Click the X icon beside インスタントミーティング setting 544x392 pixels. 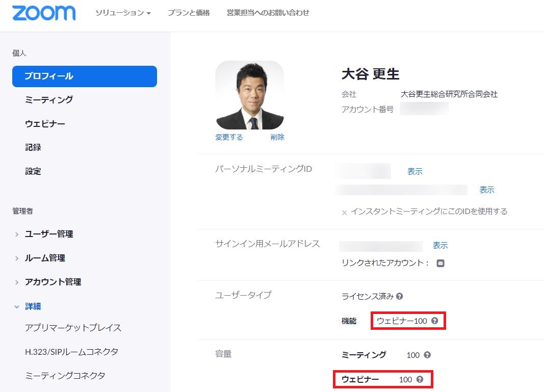(345, 212)
